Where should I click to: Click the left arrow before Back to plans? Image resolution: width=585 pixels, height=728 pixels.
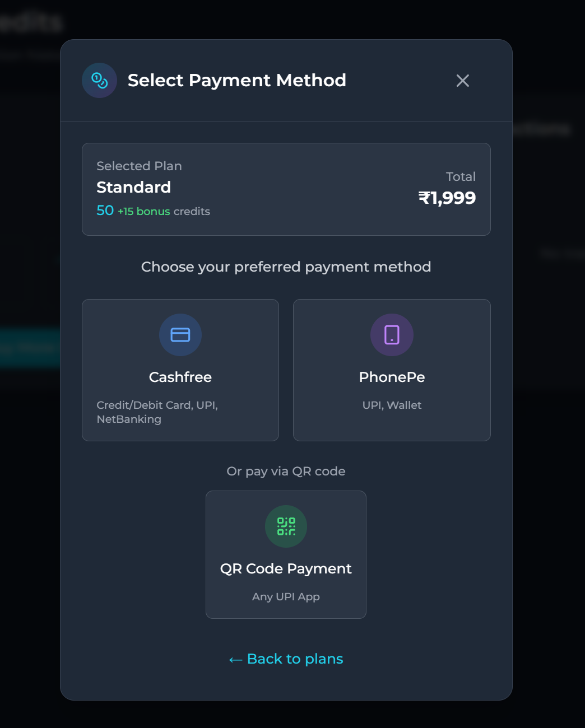(x=235, y=660)
